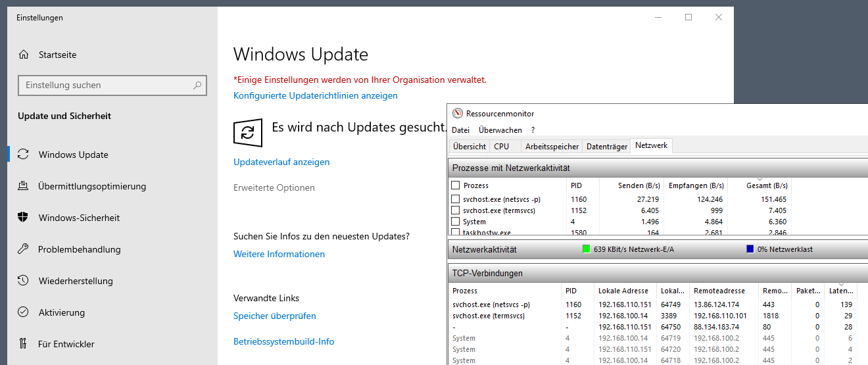
Task: Click the green Netzwerk-E/A legend square
Action: pos(587,249)
